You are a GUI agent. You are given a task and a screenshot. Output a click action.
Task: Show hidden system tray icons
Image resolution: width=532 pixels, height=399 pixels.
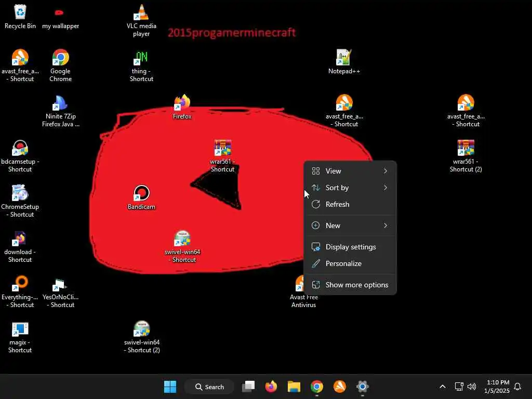click(x=443, y=387)
